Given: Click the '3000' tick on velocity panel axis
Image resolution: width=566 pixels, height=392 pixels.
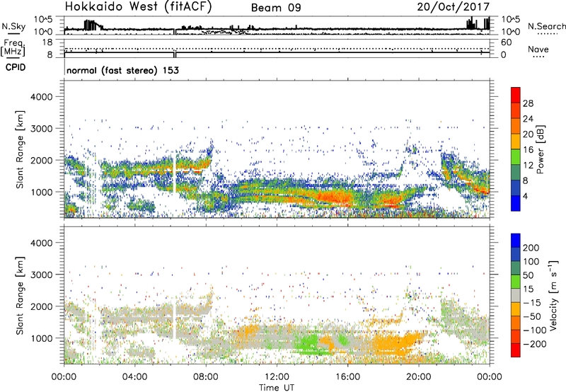Looking at the screenshot, I should pyautogui.click(x=41, y=275).
